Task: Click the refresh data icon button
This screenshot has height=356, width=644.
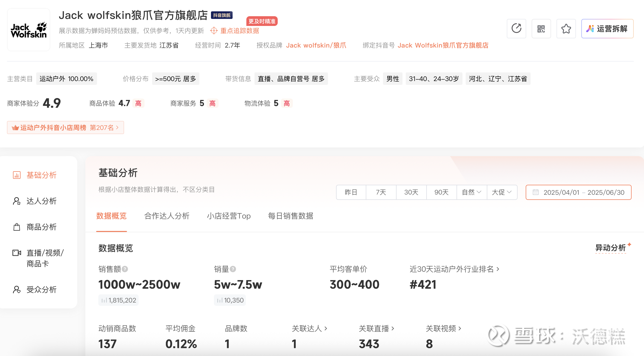Action: [x=516, y=29]
